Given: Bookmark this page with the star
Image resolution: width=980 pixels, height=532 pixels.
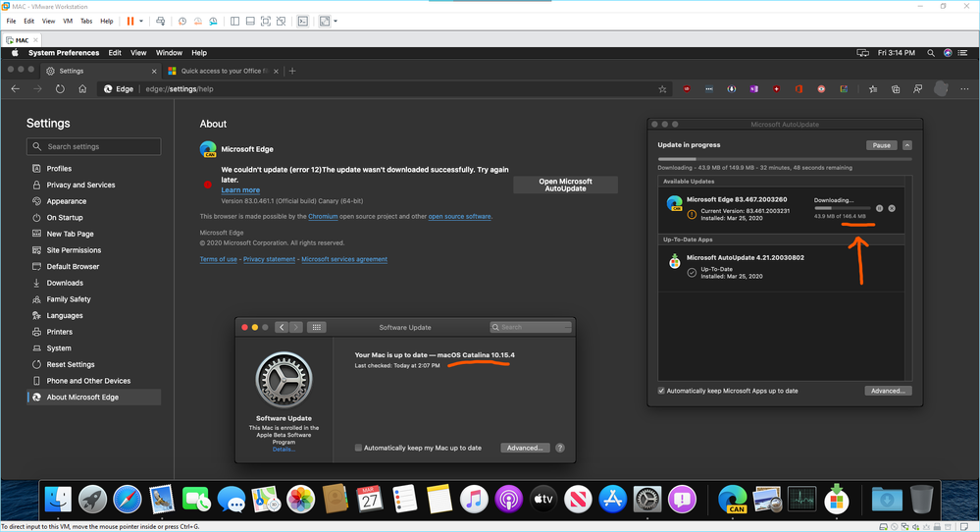Looking at the screenshot, I should pos(662,89).
